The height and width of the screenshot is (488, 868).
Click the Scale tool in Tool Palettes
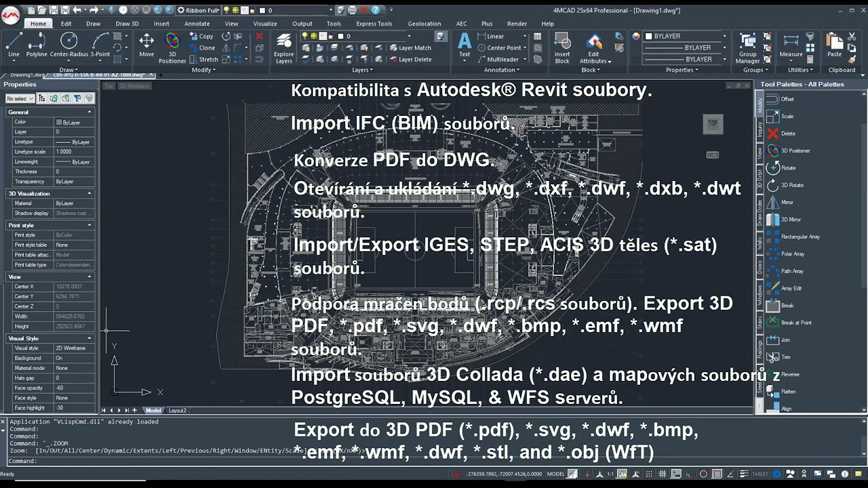(x=781, y=116)
